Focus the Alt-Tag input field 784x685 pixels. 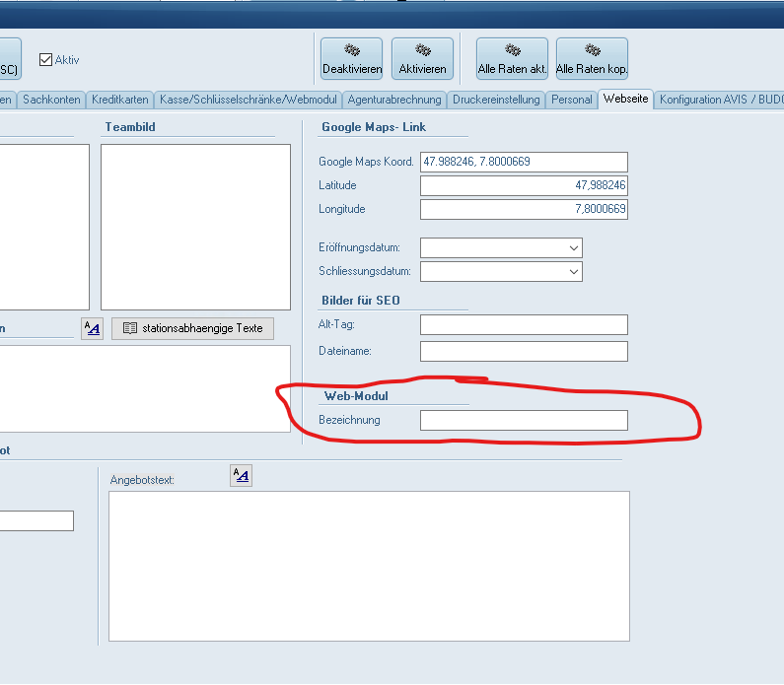524,324
